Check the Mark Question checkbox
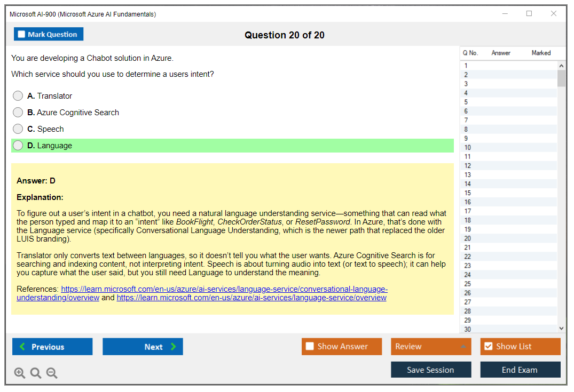This screenshot has height=392, width=574. (21, 34)
